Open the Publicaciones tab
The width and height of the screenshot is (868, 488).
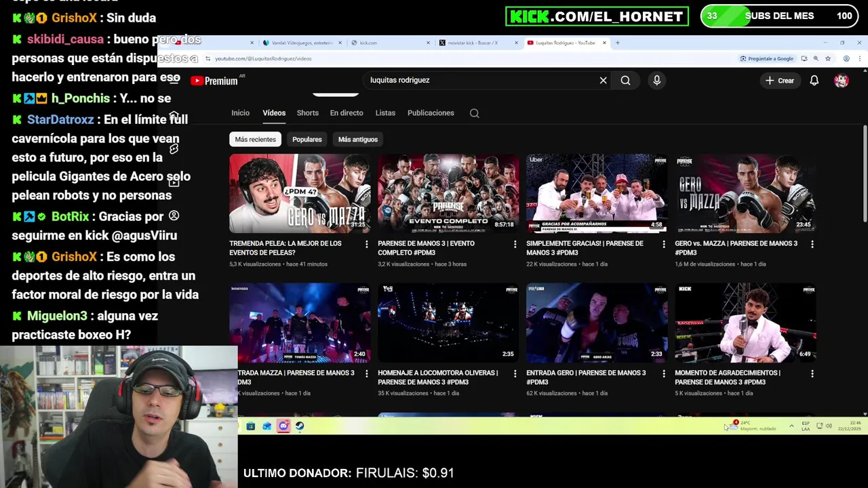pos(431,113)
